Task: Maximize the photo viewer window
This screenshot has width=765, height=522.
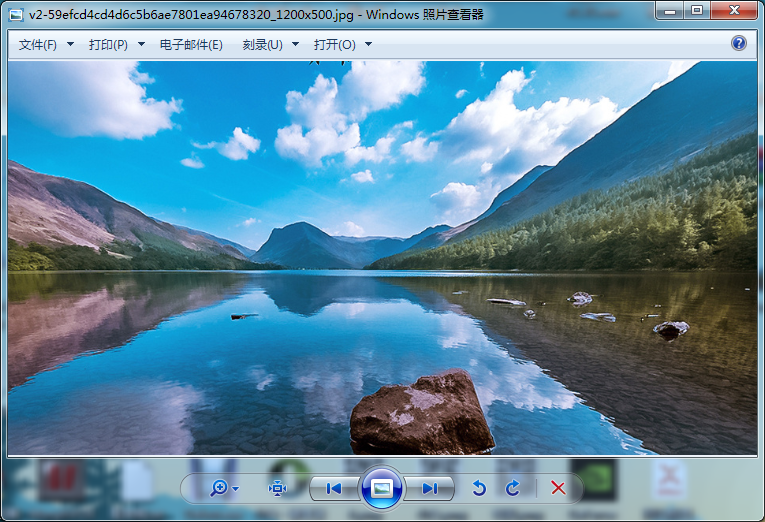Action: pos(696,10)
